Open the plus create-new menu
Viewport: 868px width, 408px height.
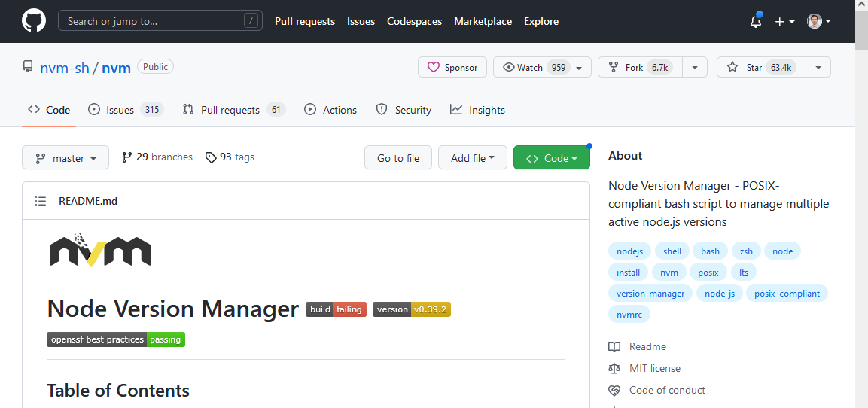point(784,22)
